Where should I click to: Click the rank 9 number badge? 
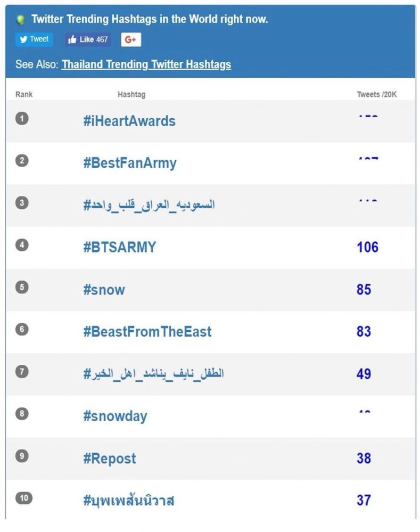coord(22,456)
